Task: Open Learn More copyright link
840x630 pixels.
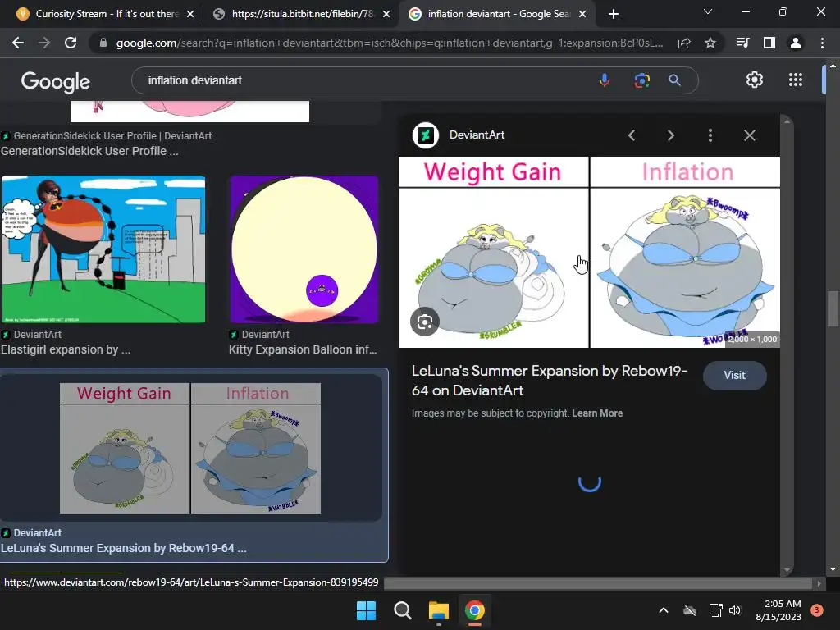Action: point(597,413)
